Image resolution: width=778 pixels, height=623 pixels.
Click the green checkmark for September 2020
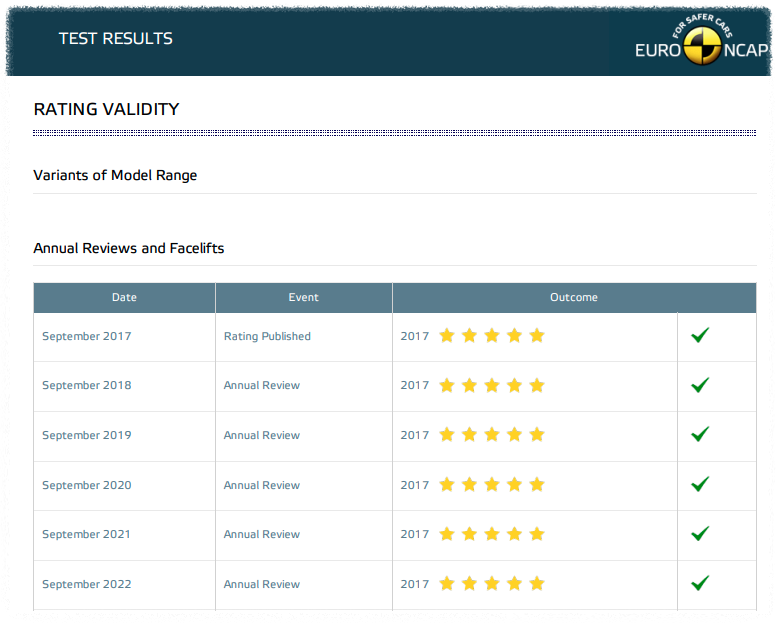(x=700, y=484)
